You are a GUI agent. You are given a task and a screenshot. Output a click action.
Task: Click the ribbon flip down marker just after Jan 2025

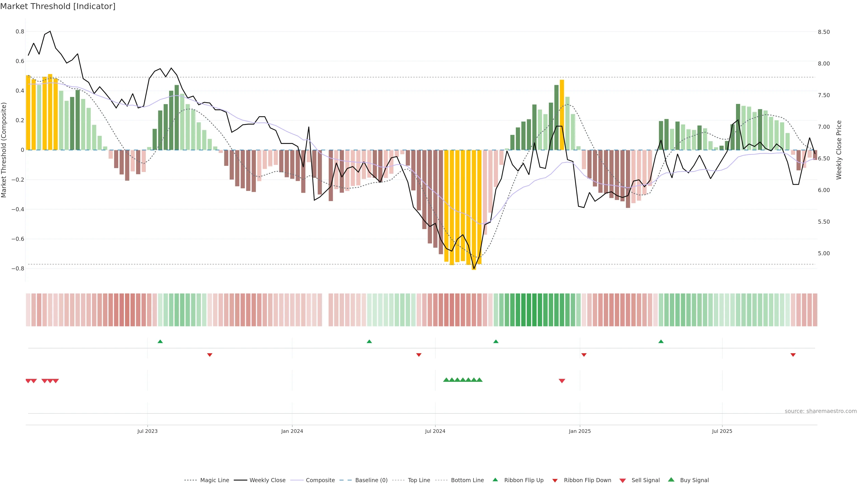(584, 355)
